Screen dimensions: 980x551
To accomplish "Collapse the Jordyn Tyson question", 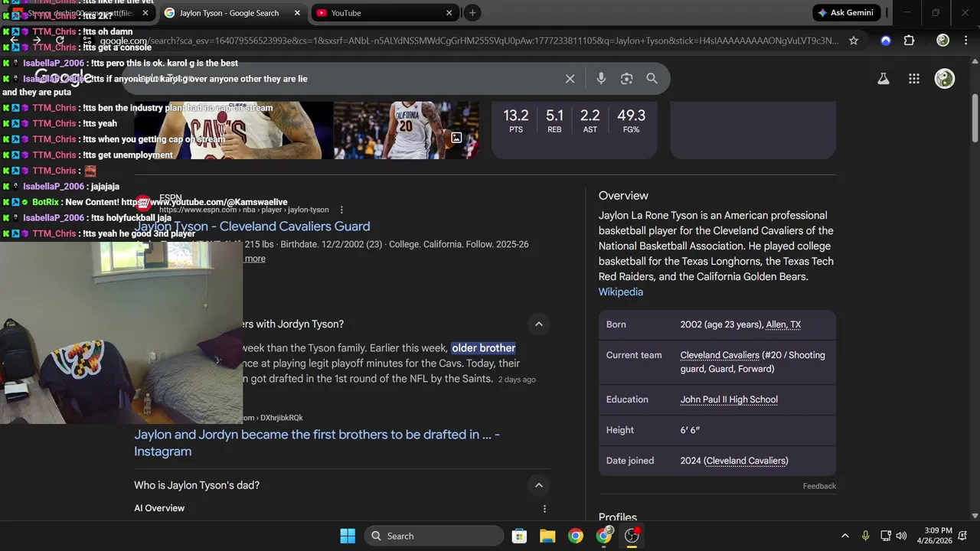I will [x=539, y=324].
